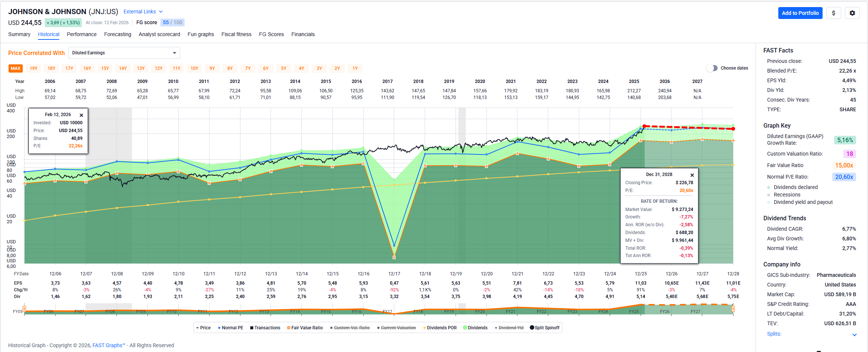Click the left handle of range slider
The image size is (868, 352).
(25, 308)
